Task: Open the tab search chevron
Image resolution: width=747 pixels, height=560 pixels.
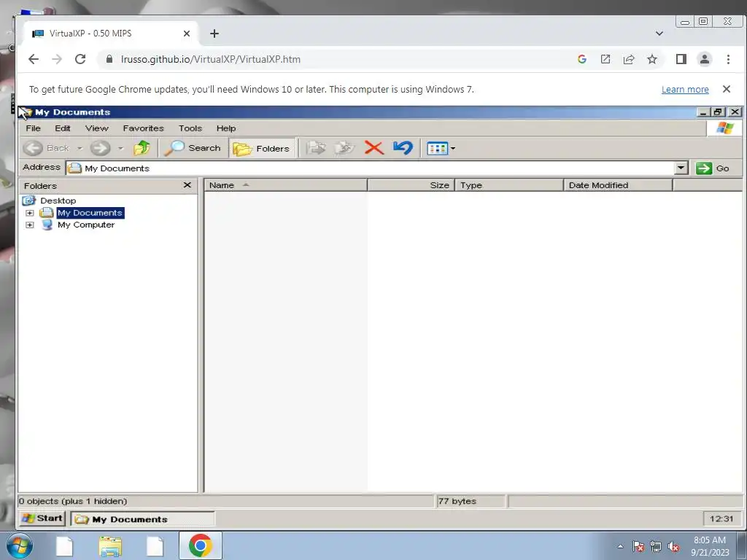Action: click(659, 34)
